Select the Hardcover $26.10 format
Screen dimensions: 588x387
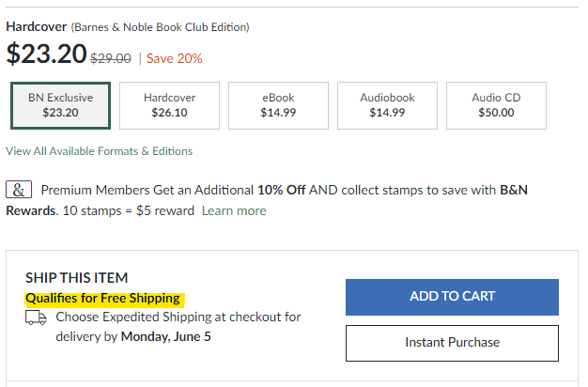pyautogui.click(x=169, y=105)
